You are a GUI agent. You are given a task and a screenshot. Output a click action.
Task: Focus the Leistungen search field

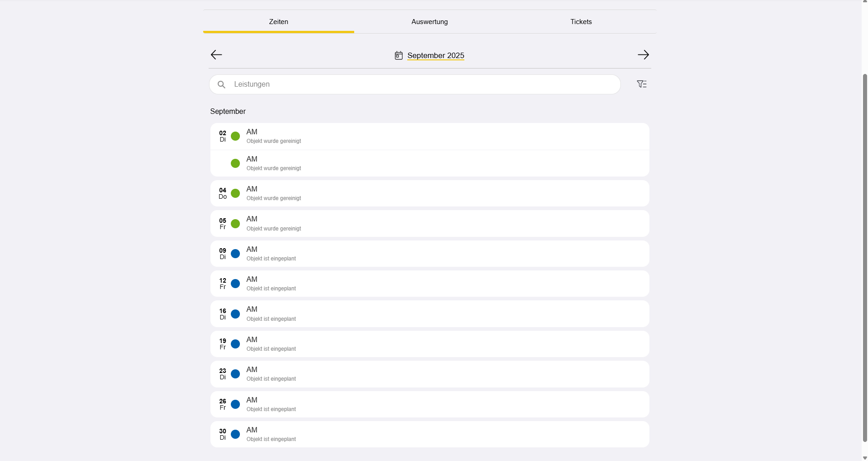[x=422, y=84]
